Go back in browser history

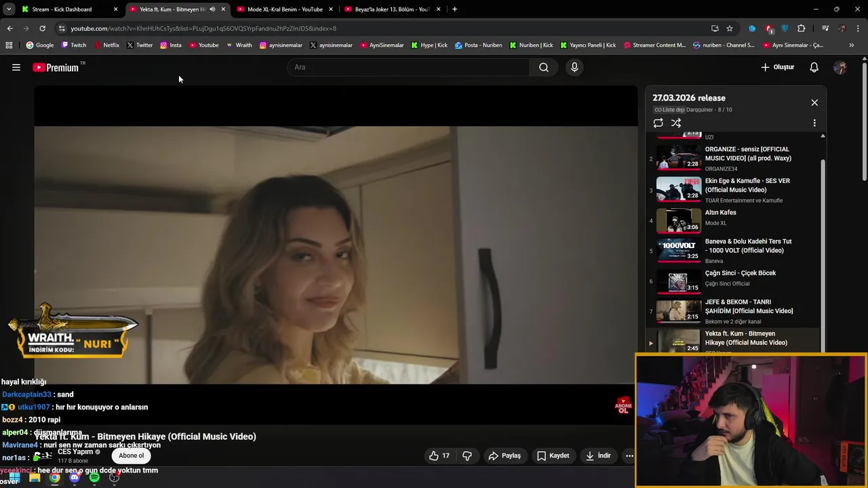[9, 28]
